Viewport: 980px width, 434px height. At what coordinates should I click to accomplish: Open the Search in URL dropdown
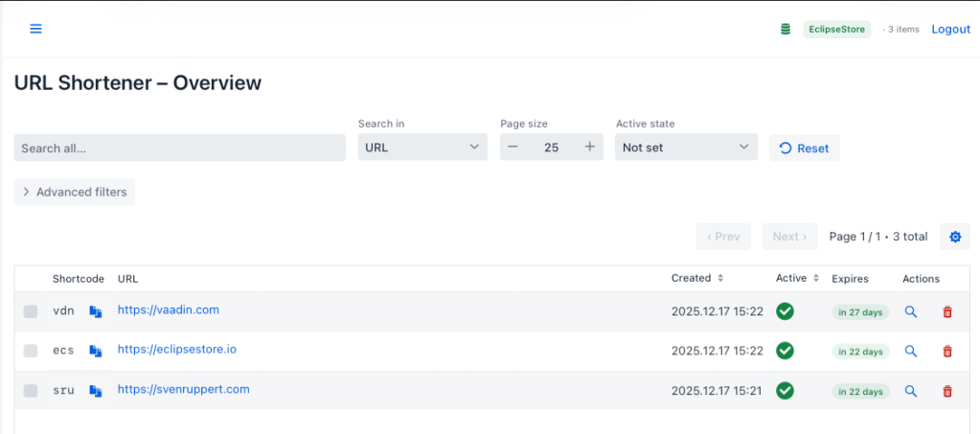click(x=422, y=148)
